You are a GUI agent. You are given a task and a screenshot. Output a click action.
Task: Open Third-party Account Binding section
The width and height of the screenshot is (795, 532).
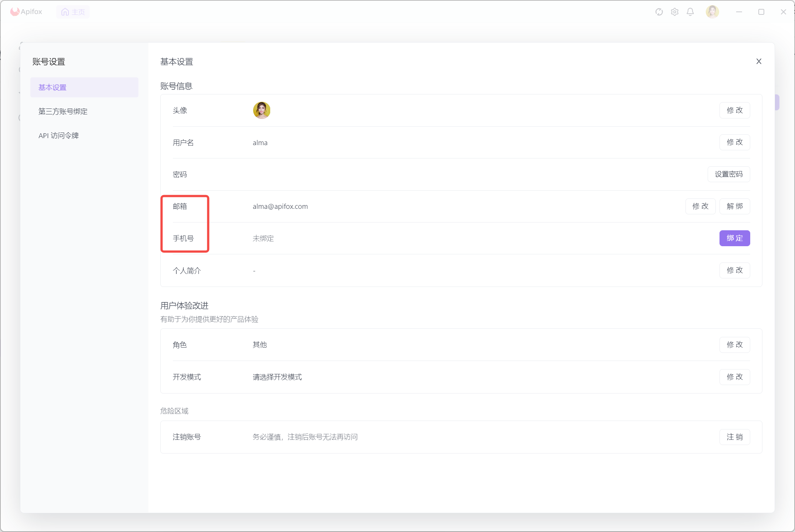(63, 111)
